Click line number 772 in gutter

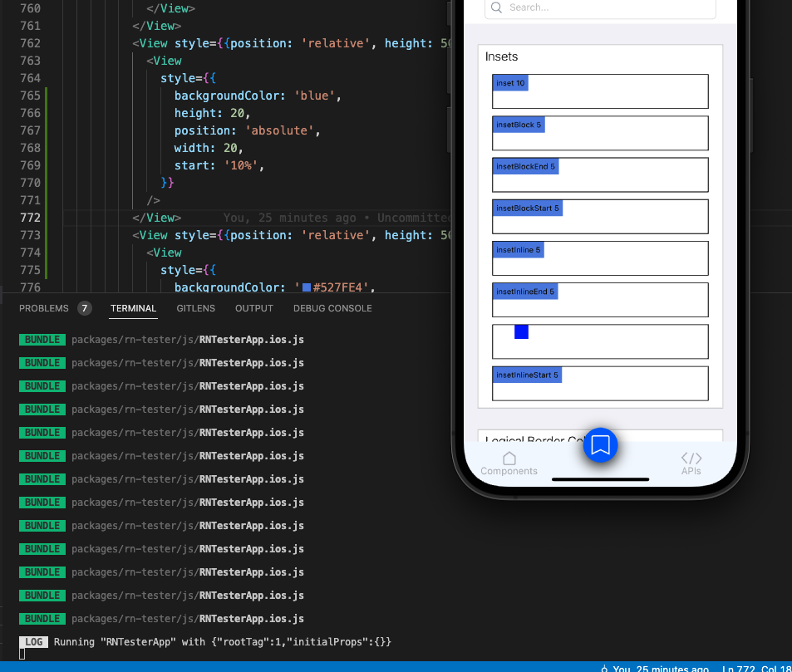click(30, 218)
